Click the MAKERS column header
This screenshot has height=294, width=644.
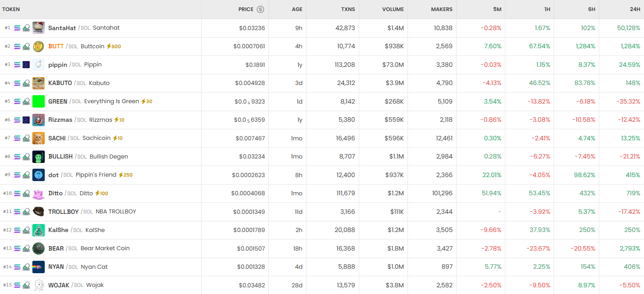[442, 9]
